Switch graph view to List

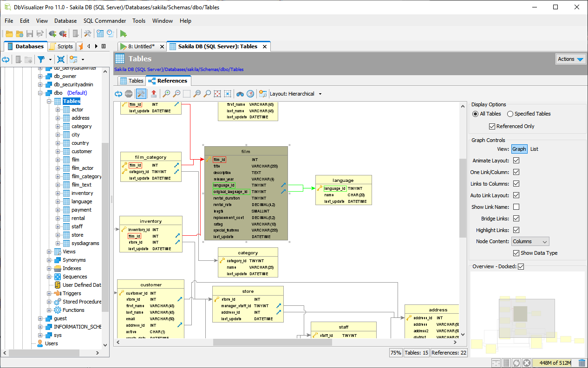tap(534, 149)
